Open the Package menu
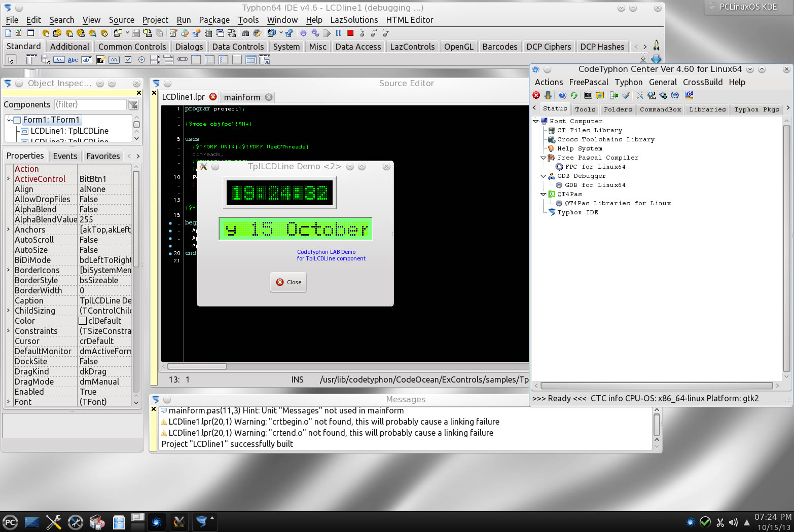Screen dimensions: 794x532 pos(214,20)
